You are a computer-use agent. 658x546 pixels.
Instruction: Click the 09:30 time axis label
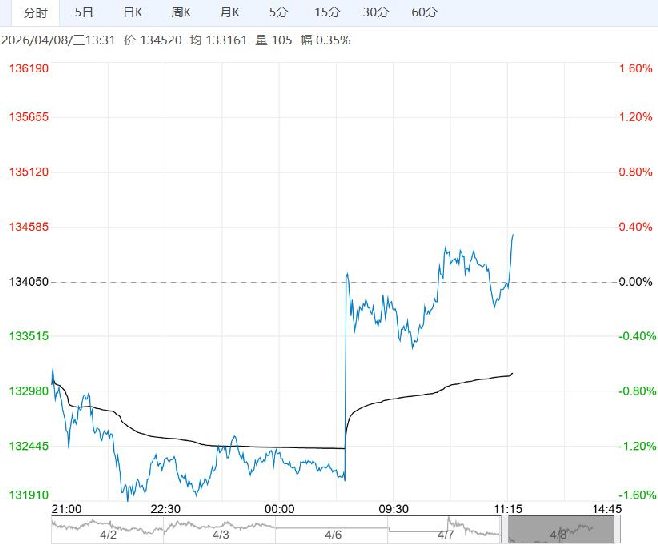[394, 507]
